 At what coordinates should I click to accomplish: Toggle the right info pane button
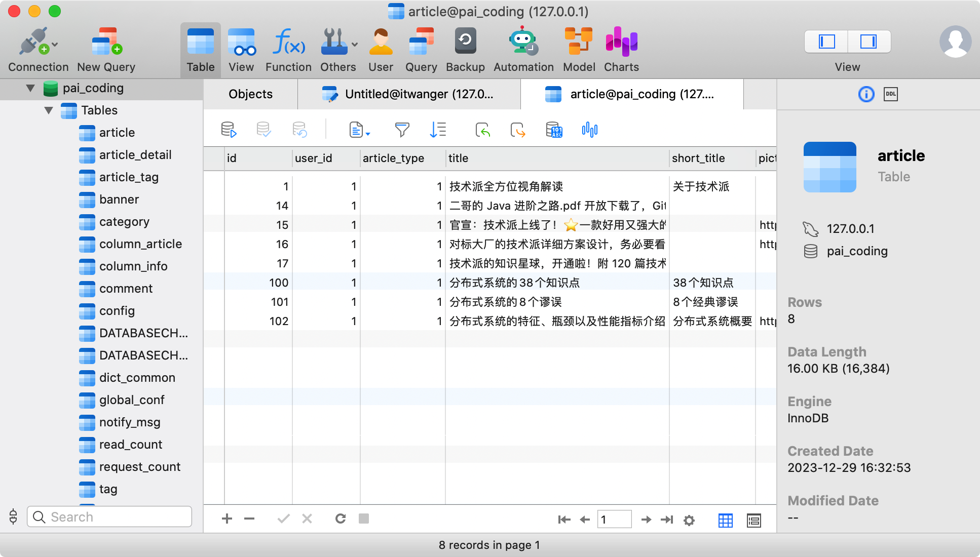tap(869, 42)
